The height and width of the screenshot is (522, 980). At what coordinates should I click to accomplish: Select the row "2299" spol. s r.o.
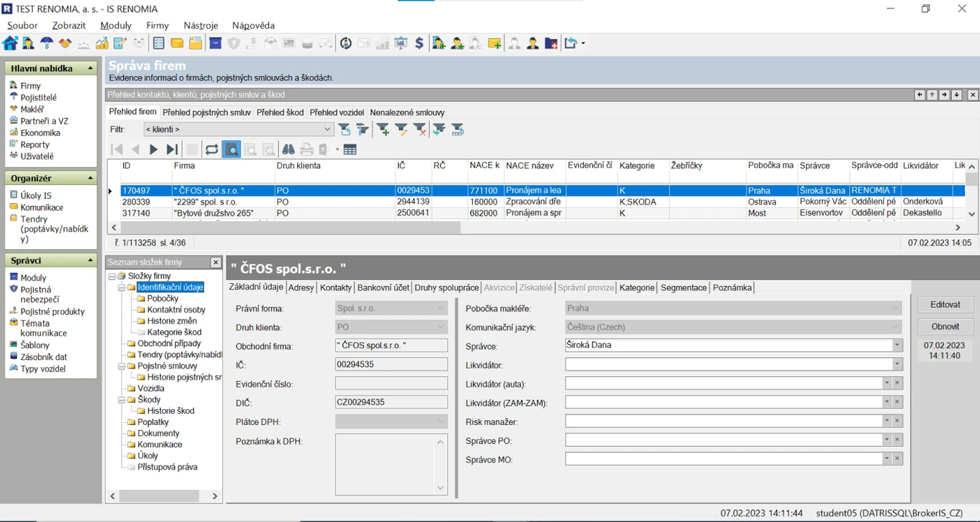click(537, 202)
